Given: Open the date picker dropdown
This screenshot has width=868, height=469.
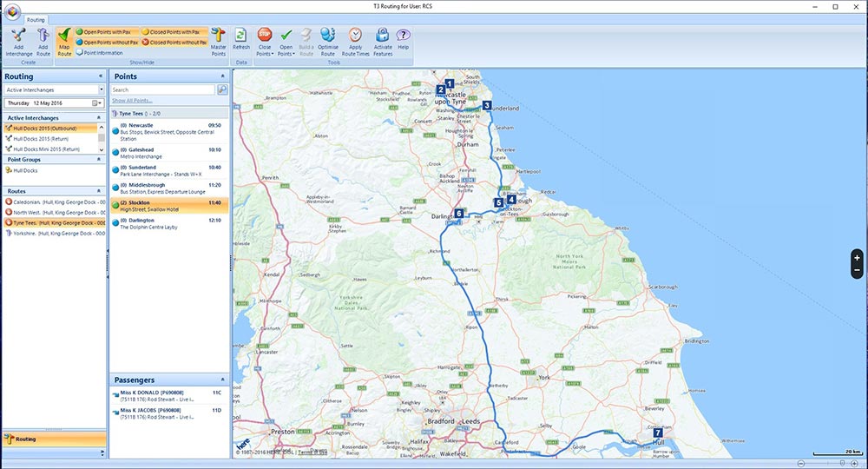Looking at the screenshot, I should [x=95, y=103].
